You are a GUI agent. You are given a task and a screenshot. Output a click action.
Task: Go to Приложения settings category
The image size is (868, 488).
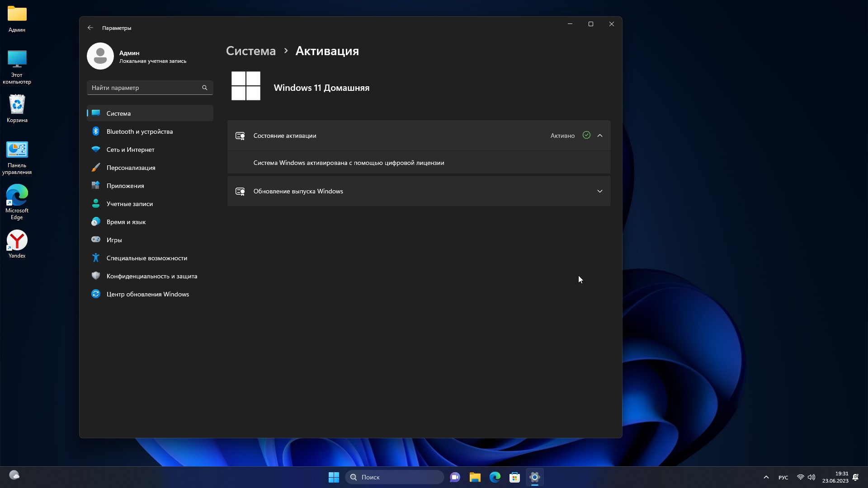(x=125, y=186)
